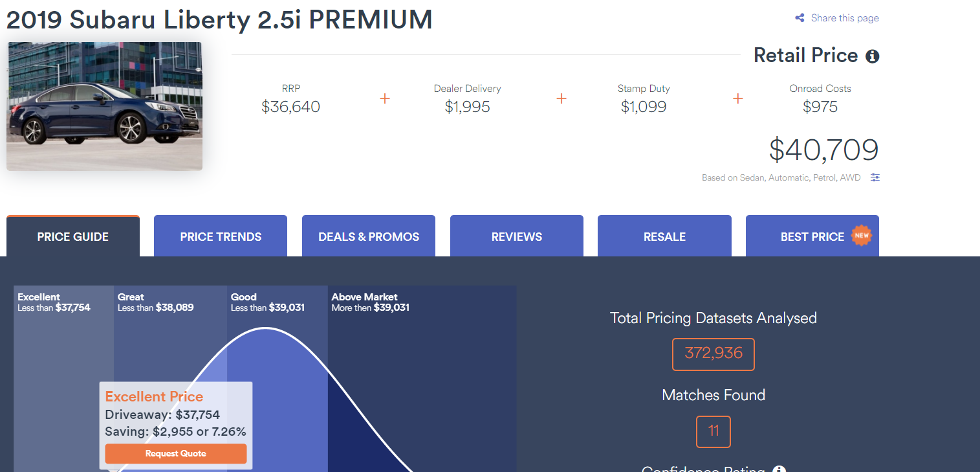The height and width of the screenshot is (472, 980).
Task: Click the vehicle filter sliders icon
Action: (875, 177)
